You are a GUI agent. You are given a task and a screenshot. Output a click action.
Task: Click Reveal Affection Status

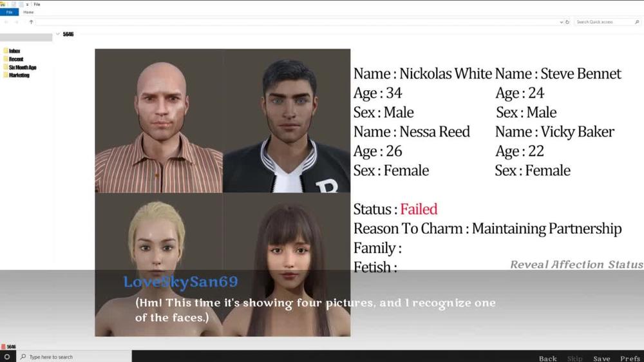pyautogui.click(x=576, y=264)
